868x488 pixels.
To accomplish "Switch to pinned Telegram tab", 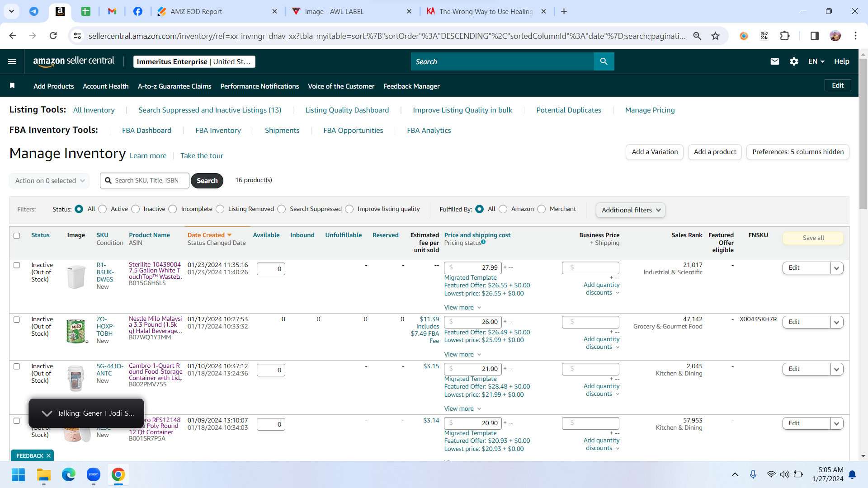I will [x=34, y=11].
